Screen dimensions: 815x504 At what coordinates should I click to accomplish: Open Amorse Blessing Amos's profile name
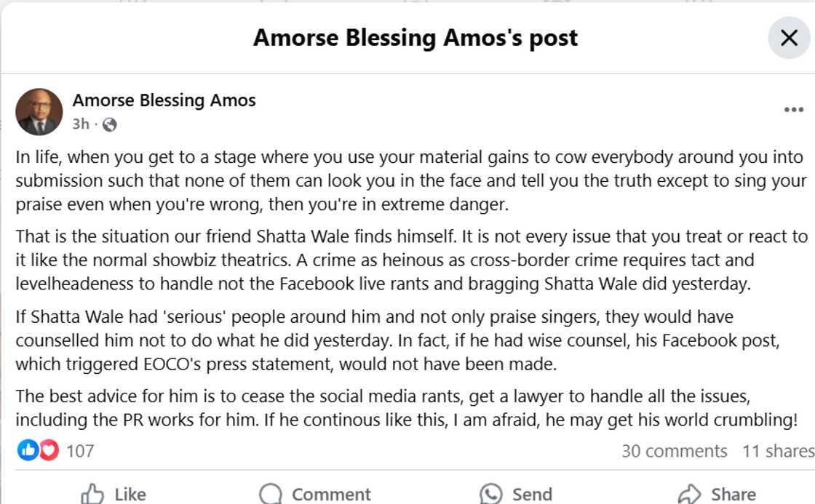point(164,100)
